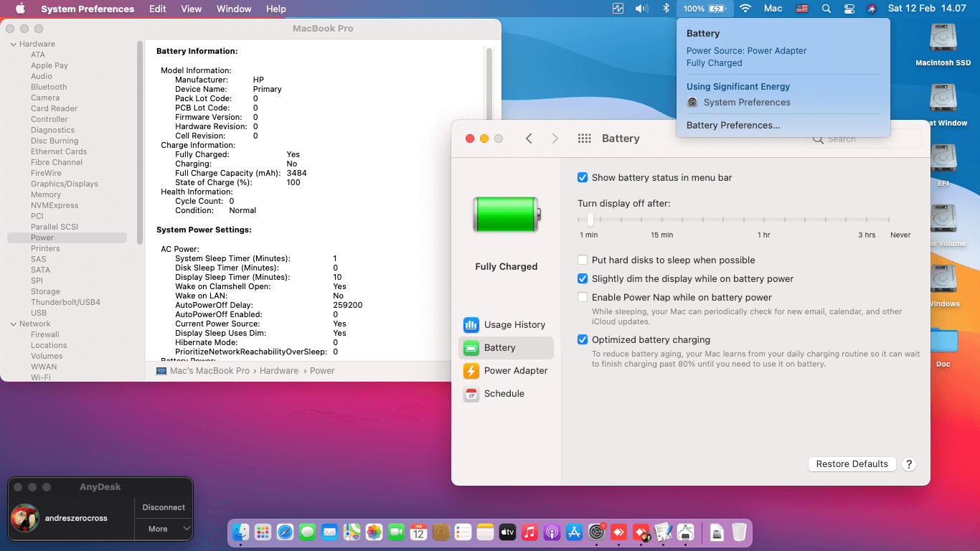Click the US flag input source icon
This screenshot has width=980, height=551.
coord(802,9)
